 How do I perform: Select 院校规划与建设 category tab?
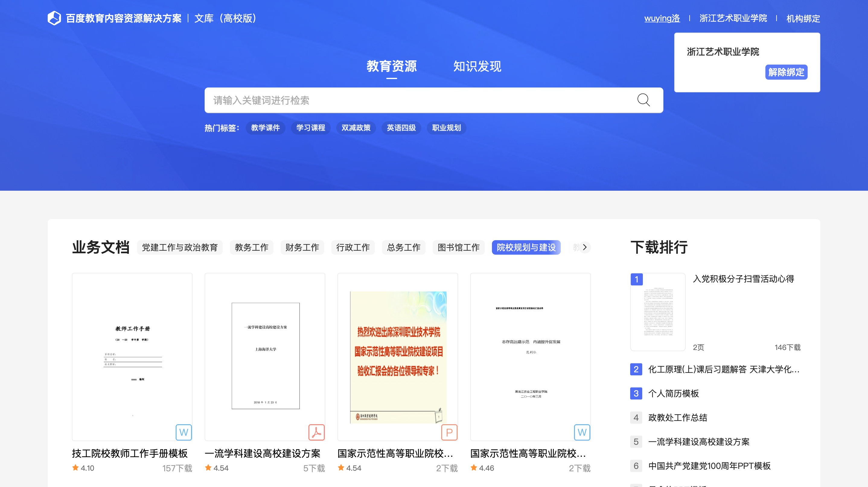[x=526, y=247]
